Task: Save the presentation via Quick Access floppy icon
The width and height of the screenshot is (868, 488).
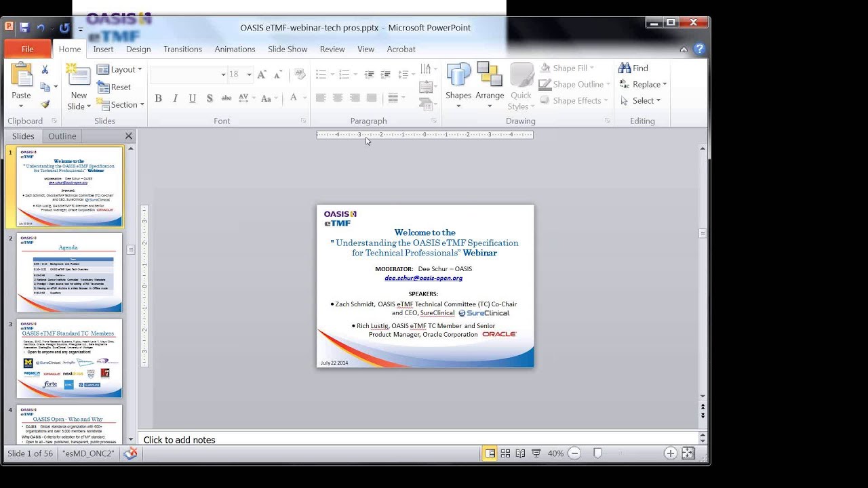Action: coord(24,28)
